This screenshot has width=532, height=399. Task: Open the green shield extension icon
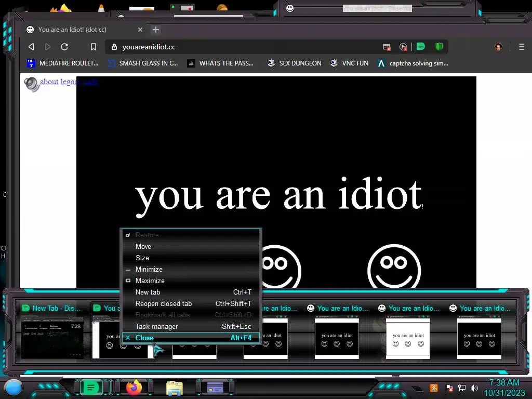[439, 46]
